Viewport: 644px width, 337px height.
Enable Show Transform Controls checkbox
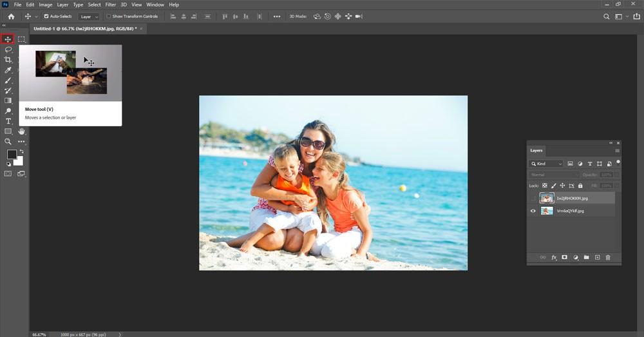coord(108,17)
